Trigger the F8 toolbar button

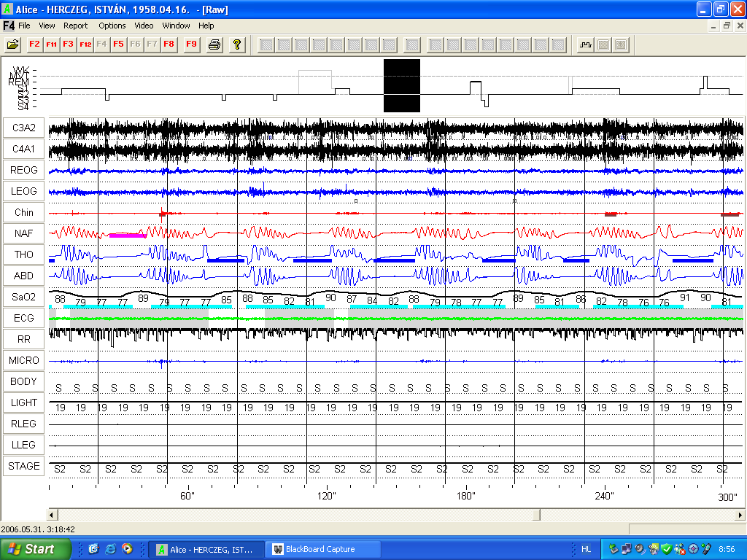[x=169, y=44]
